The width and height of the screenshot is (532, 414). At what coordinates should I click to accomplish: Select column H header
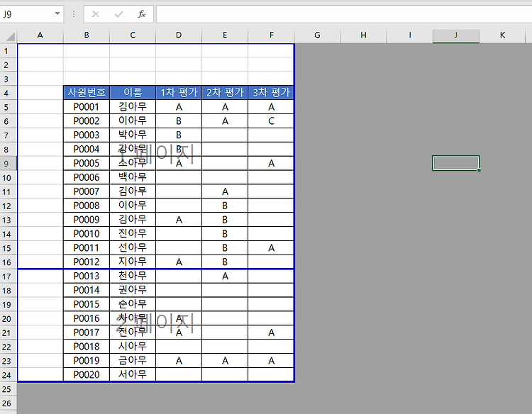363,35
